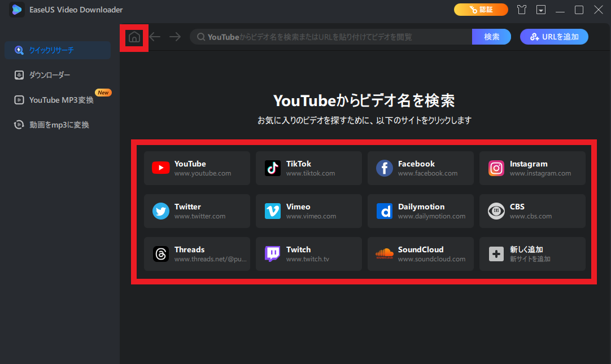Viewport: 611px width, 364px height.
Task: Click www.soundcloud.com link text
Action: click(x=431, y=259)
